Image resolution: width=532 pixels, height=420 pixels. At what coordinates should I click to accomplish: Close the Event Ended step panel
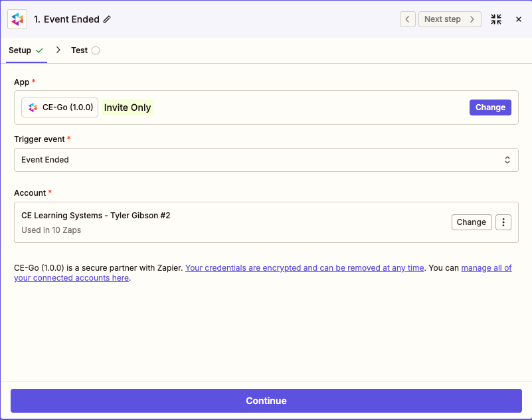tap(519, 19)
